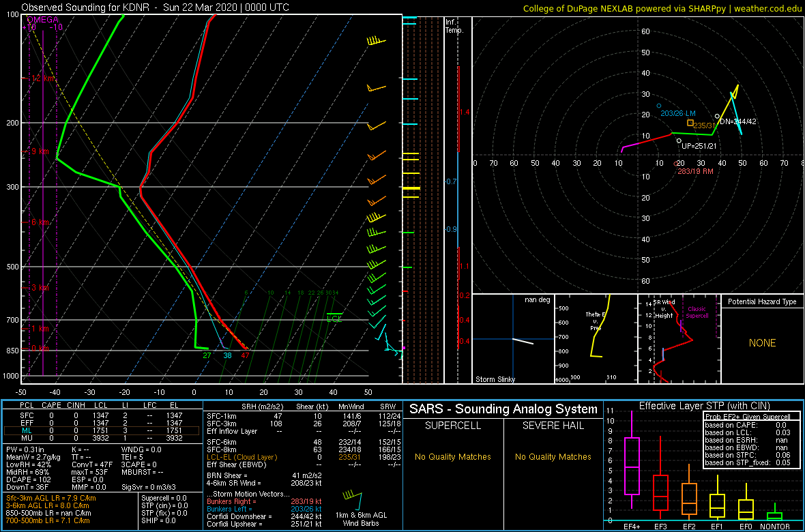This screenshot has width=805, height=532.
Task: Select the 3 km height marker
Action: click(40, 288)
